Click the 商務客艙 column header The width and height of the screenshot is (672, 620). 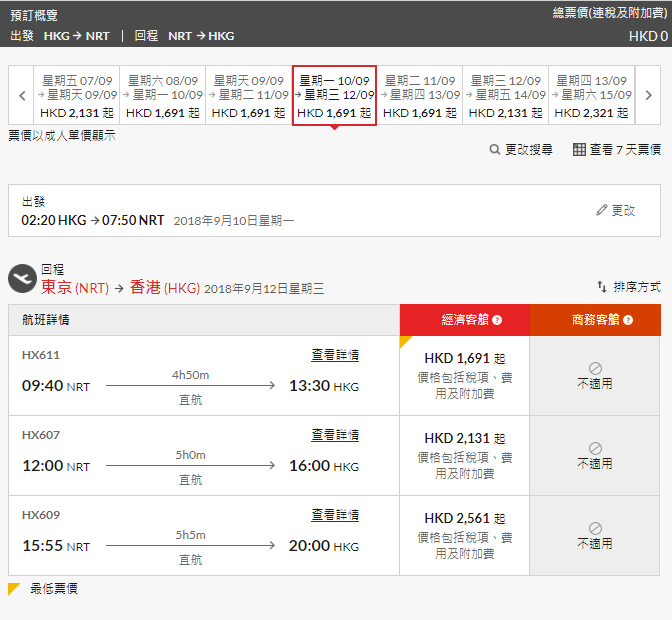click(x=595, y=320)
